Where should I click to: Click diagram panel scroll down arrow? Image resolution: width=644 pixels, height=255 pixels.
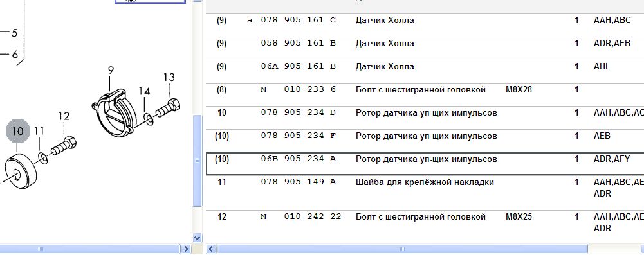(x=197, y=238)
